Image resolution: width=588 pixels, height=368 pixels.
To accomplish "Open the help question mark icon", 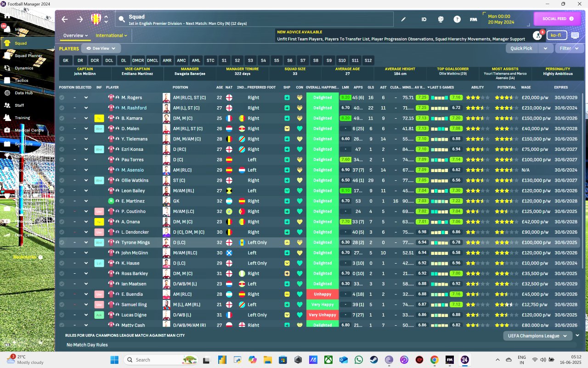I will pyautogui.click(x=457, y=19).
